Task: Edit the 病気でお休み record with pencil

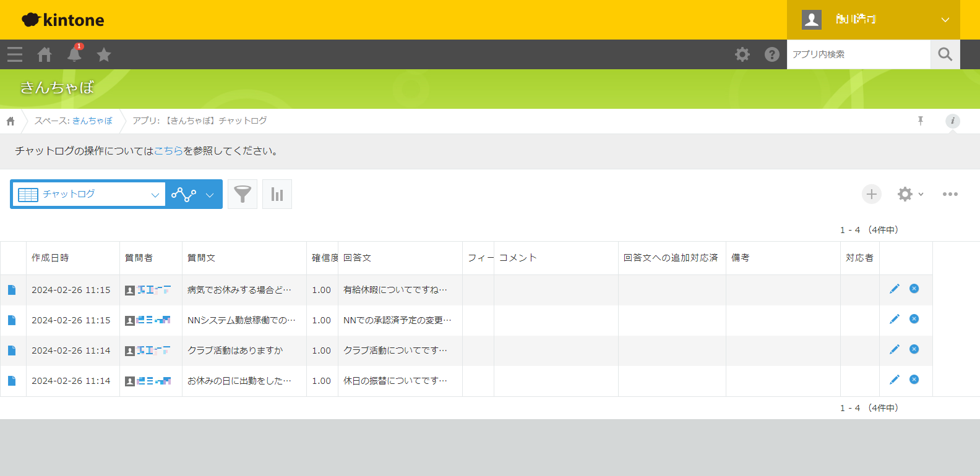Action: 894,289
